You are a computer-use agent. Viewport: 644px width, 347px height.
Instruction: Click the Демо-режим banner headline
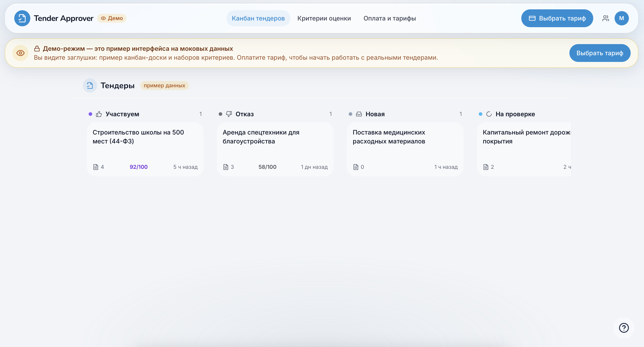coord(138,49)
